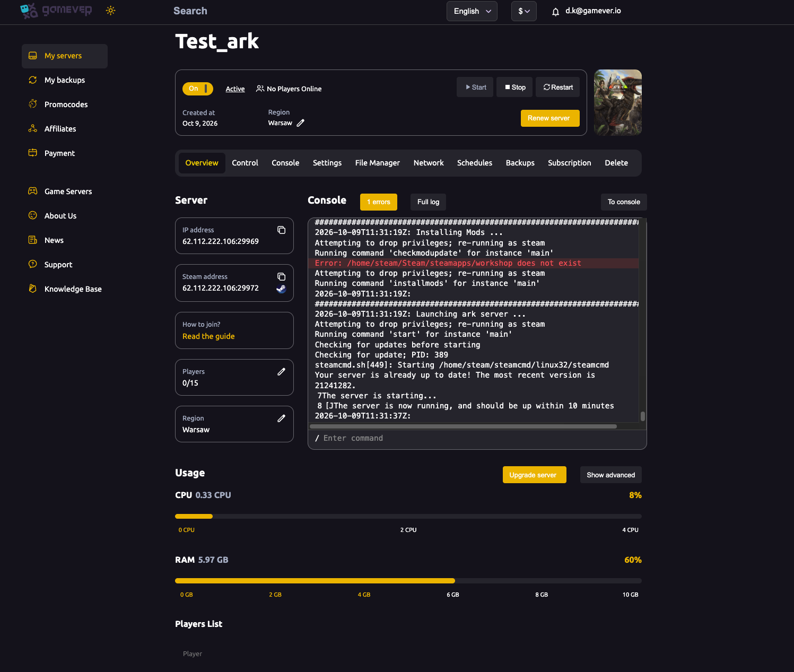Click the About Us icon
Screen dimensions: 794x672
pyautogui.click(x=33, y=215)
